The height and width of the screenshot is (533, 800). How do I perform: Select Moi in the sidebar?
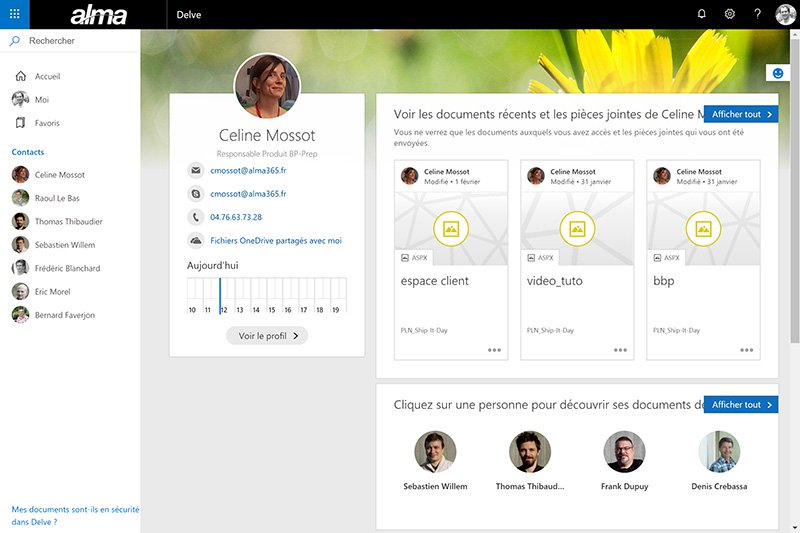41,100
